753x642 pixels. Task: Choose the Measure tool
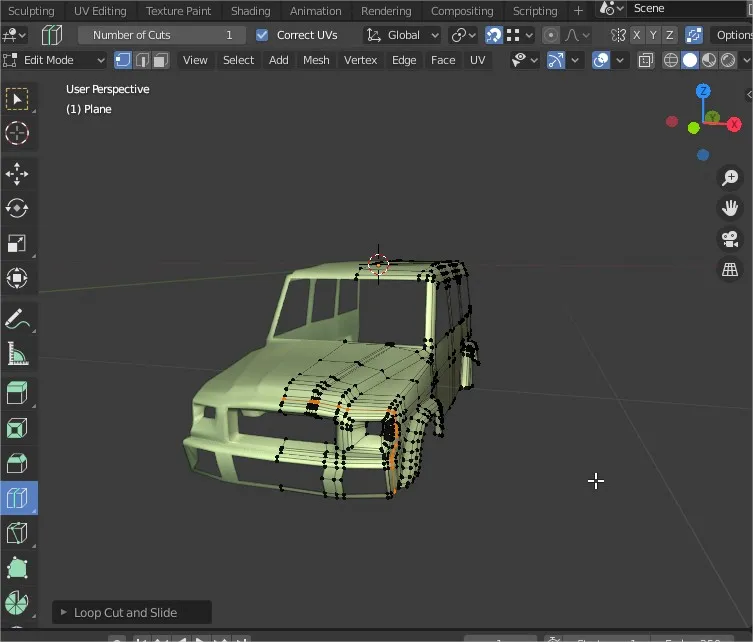pyautogui.click(x=17, y=353)
